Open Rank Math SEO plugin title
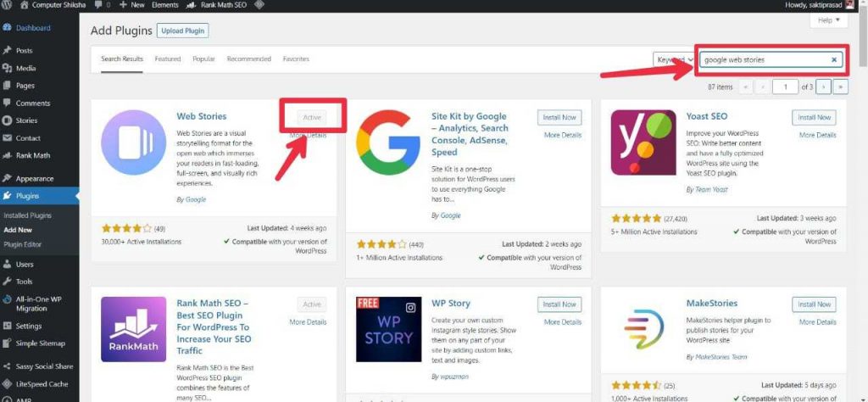The width and height of the screenshot is (868, 402). click(214, 327)
